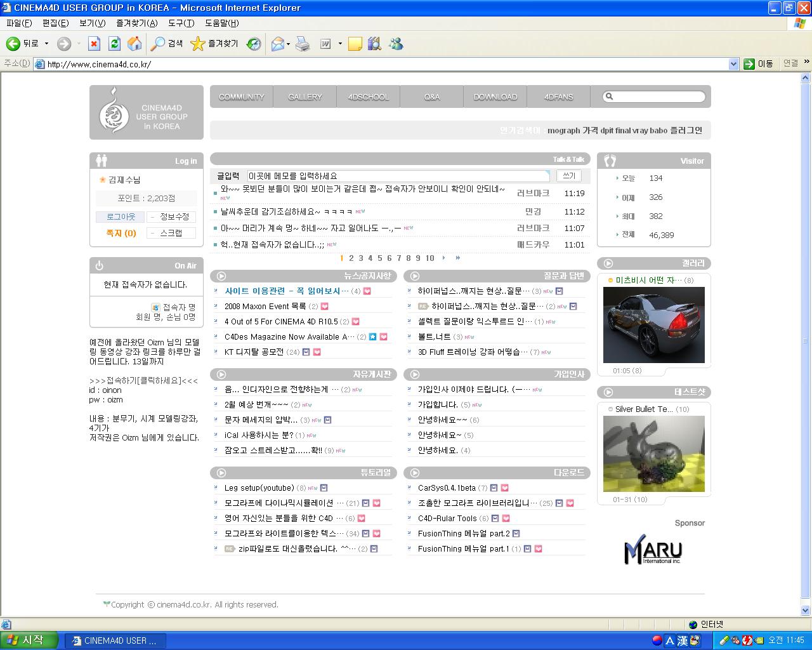
Task: Click the memo input field 이곳에 메모를 입력하세요
Action: coord(398,176)
